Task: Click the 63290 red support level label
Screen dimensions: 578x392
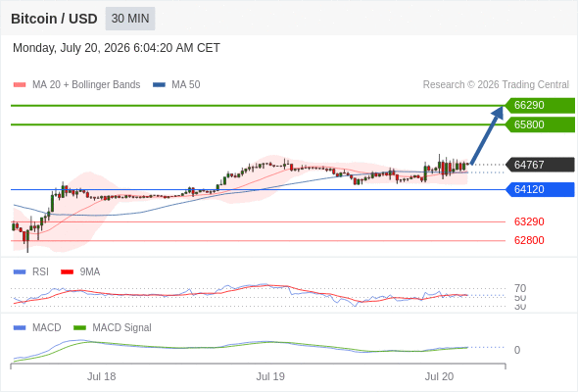Action: 529,221
